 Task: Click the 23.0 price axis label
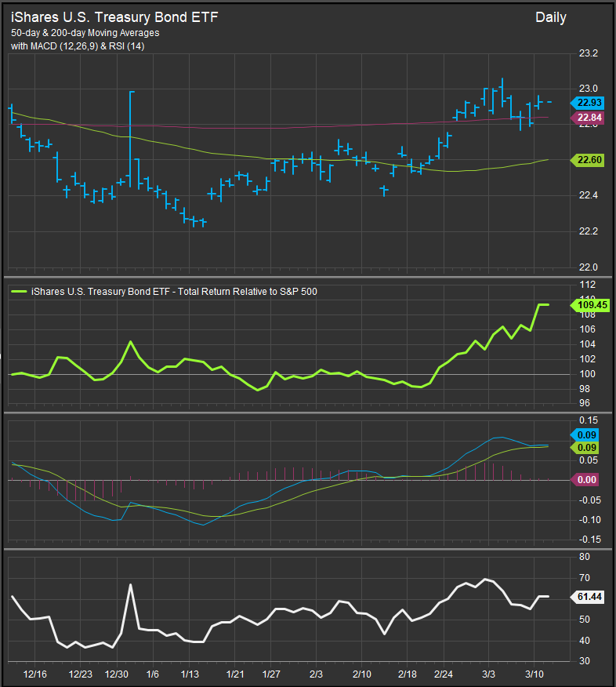(589, 89)
